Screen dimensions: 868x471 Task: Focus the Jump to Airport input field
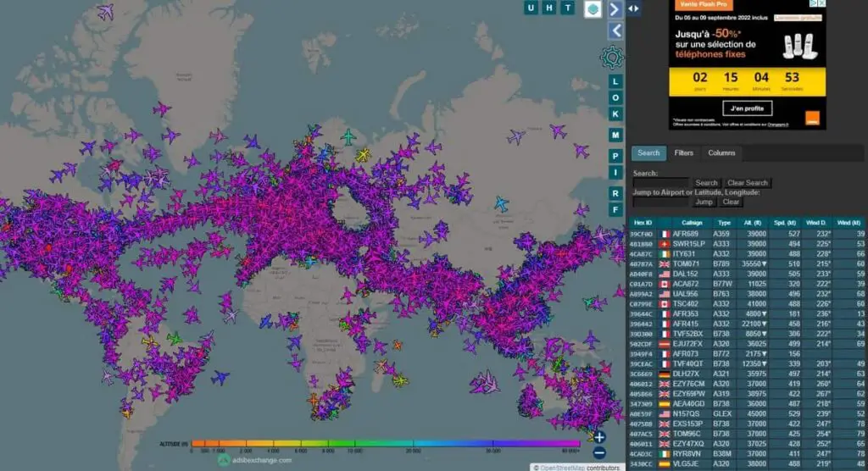click(x=661, y=202)
